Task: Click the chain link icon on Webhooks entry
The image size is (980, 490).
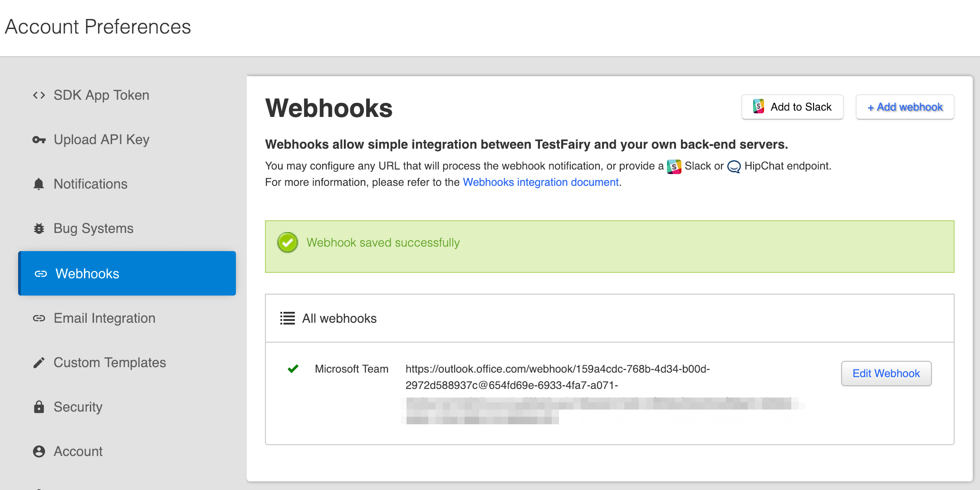Action: tap(41, 273)
